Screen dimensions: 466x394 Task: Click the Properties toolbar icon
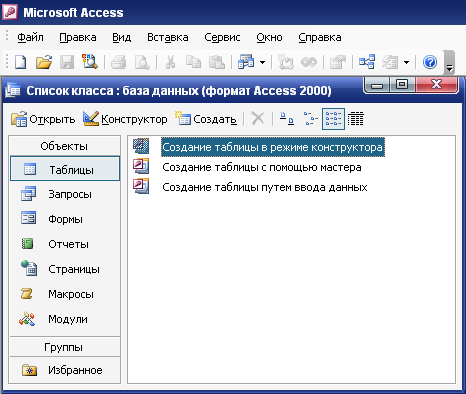337,62
